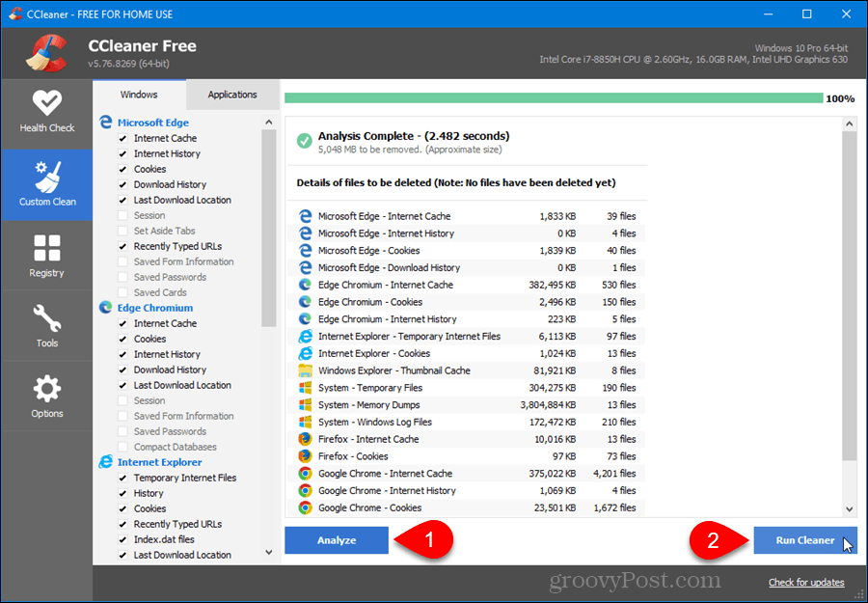Uncheck Internet Explorer Temporary Internet Files checkbox

(122, 478)
